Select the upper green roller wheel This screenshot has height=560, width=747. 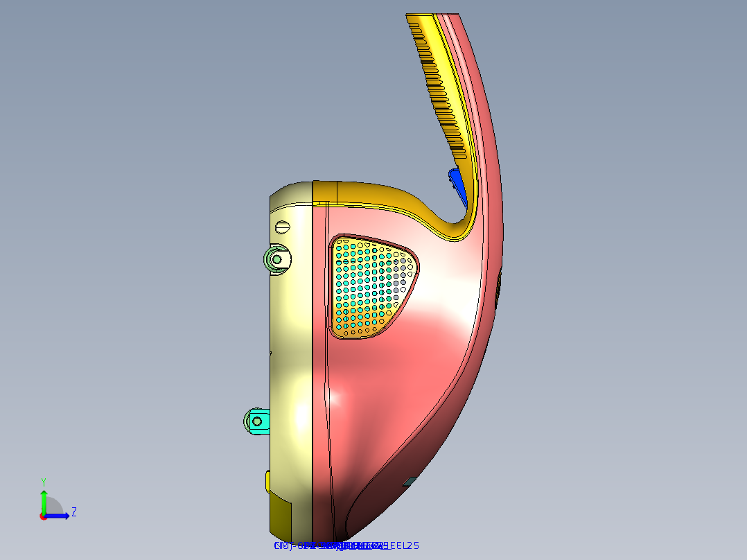click(x=276, y=259)
